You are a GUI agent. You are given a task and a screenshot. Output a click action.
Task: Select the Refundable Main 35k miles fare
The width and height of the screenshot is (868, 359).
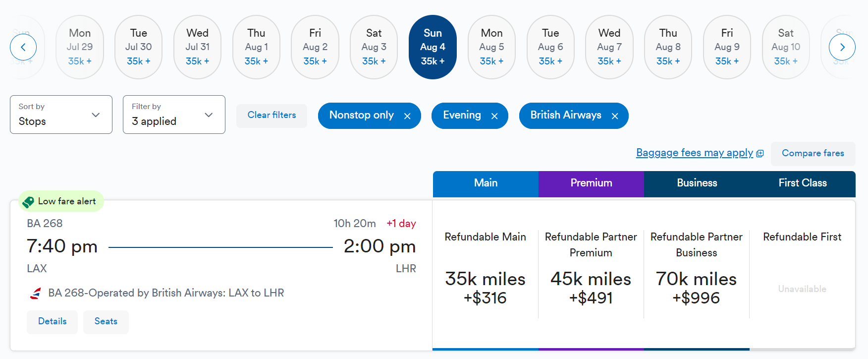pos(485,278)
